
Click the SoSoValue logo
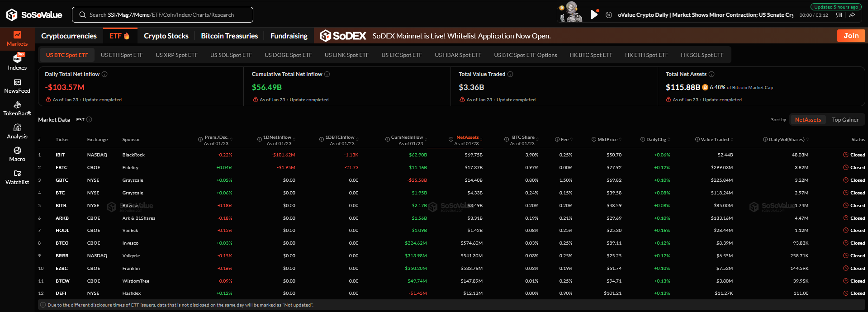coord(34,14)
